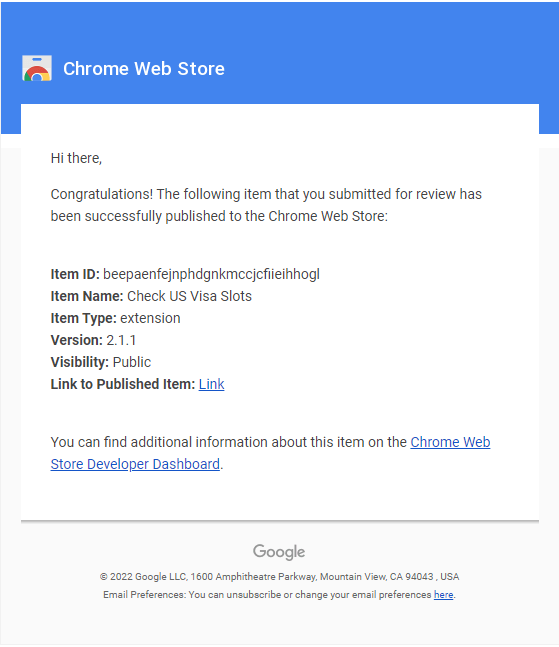Click the 'Visibility:' bold label
The width and height of the screenshot is (559, 647).
[x=80, y=362]
